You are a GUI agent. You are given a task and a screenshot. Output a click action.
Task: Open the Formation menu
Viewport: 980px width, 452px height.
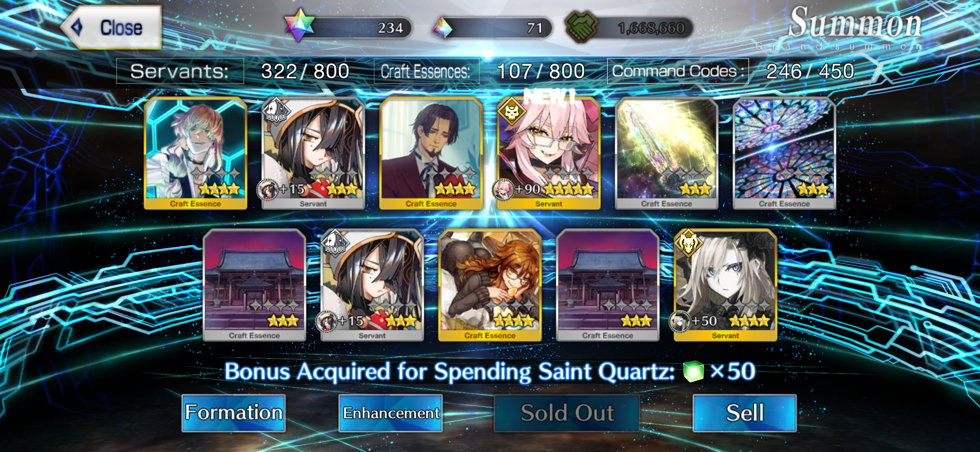click(x=234, y=413)
